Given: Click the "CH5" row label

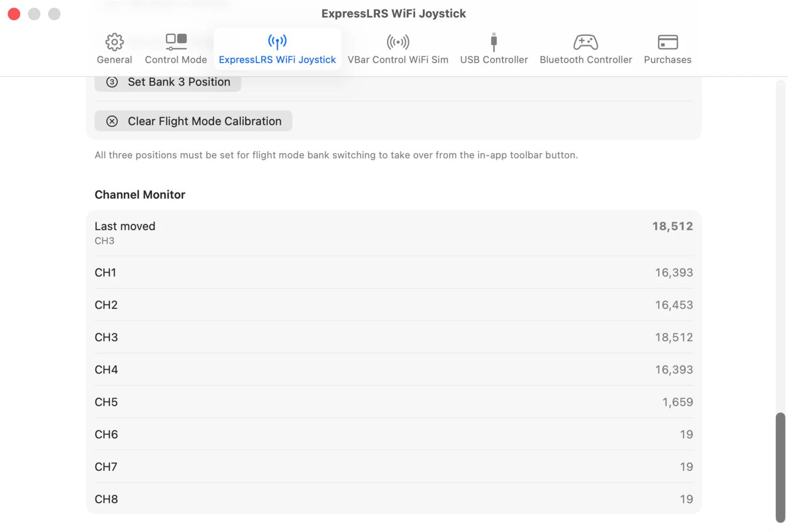Looking at the screenshot, I should point(106,402).
